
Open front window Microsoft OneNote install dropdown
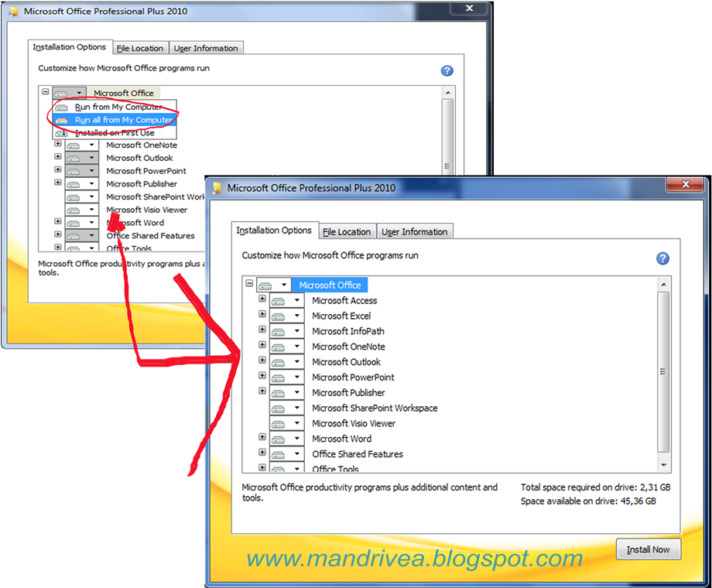click(x=287, y=347)
